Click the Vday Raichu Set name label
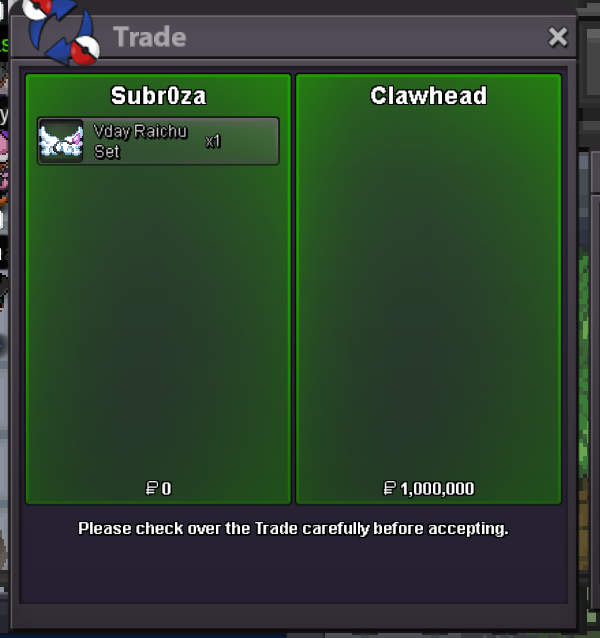Image resolution: width=600 pixels, height=638 pixels. click(x=140, y=141)
